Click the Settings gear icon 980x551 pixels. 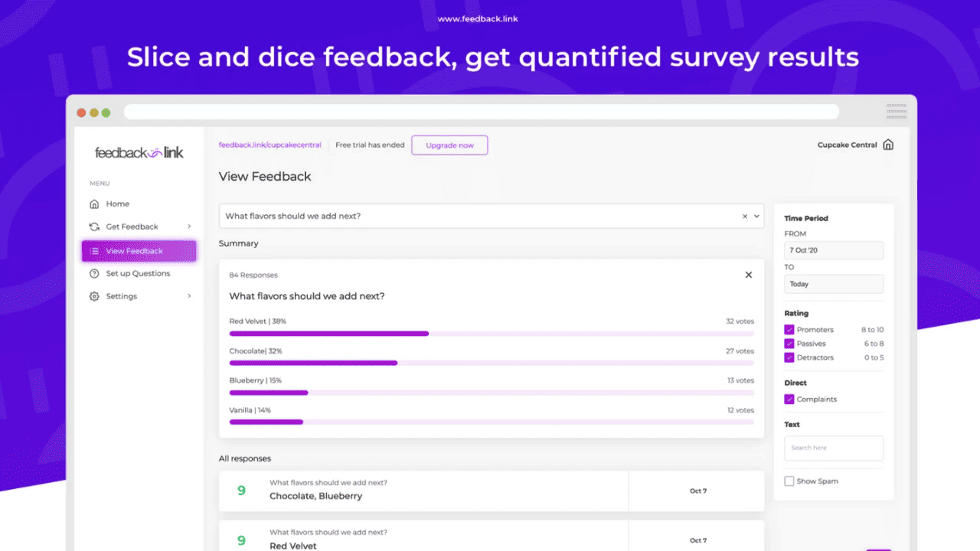click(x=94, y=297)
